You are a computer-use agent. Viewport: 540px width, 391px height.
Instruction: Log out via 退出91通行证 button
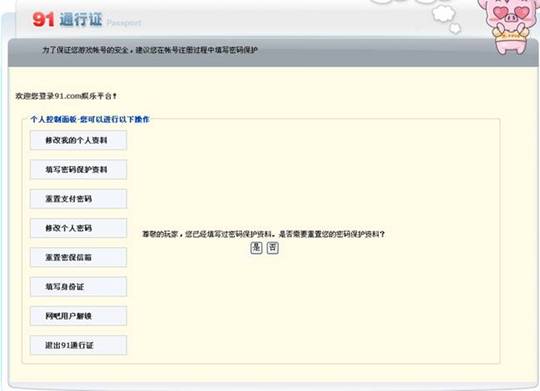(78, 345)
